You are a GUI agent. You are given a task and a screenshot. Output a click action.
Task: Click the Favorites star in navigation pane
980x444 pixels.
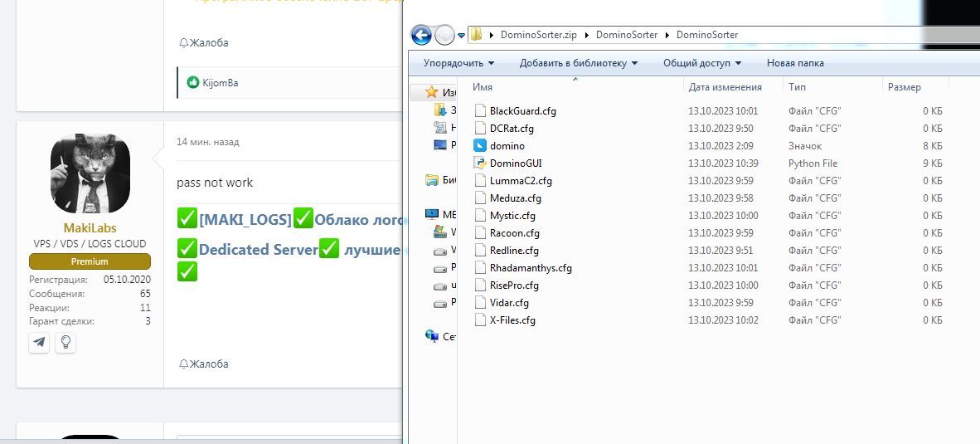tap(431, 93)
